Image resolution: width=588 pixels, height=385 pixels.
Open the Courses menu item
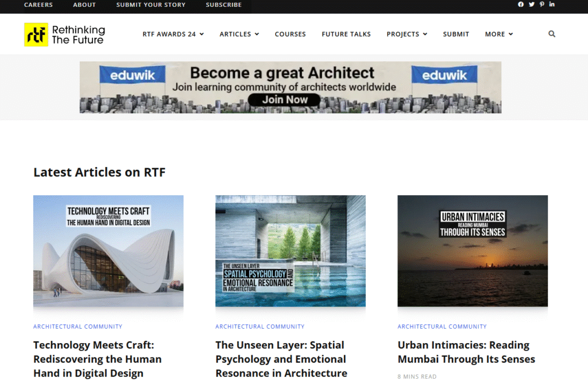[290, 34]
